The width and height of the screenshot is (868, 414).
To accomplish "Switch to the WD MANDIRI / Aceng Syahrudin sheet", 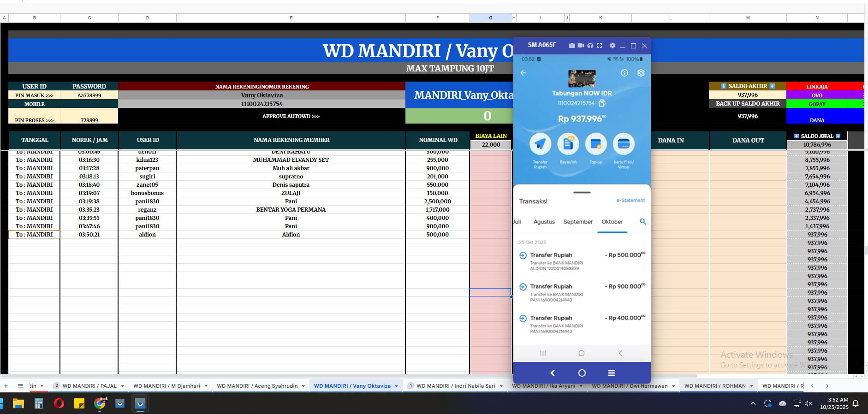I will [257, 386].
